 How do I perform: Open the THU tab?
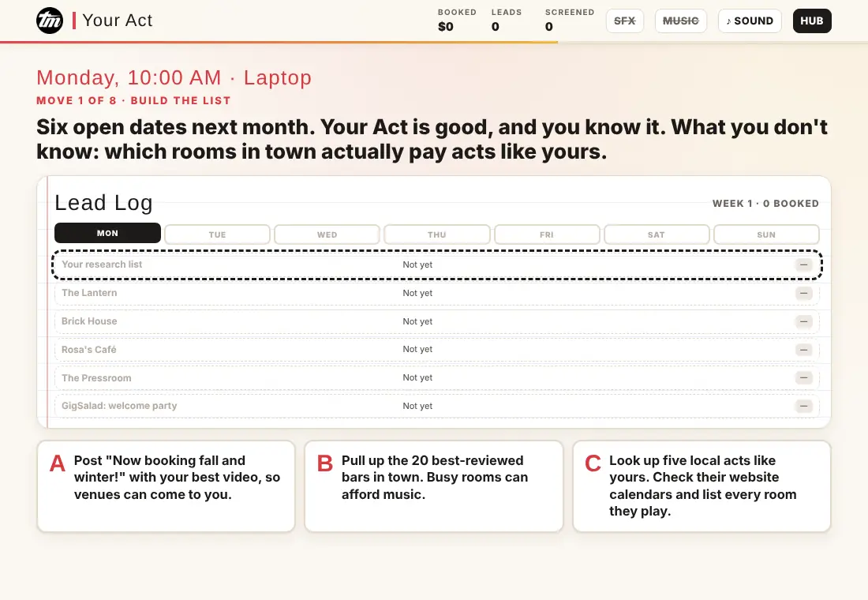click(437, 234)
